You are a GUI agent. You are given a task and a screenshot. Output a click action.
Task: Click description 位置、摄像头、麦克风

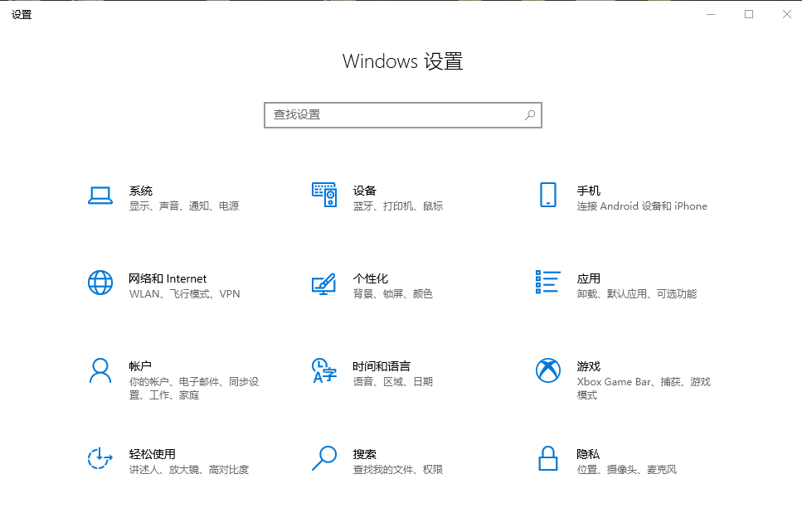point(627,470)
